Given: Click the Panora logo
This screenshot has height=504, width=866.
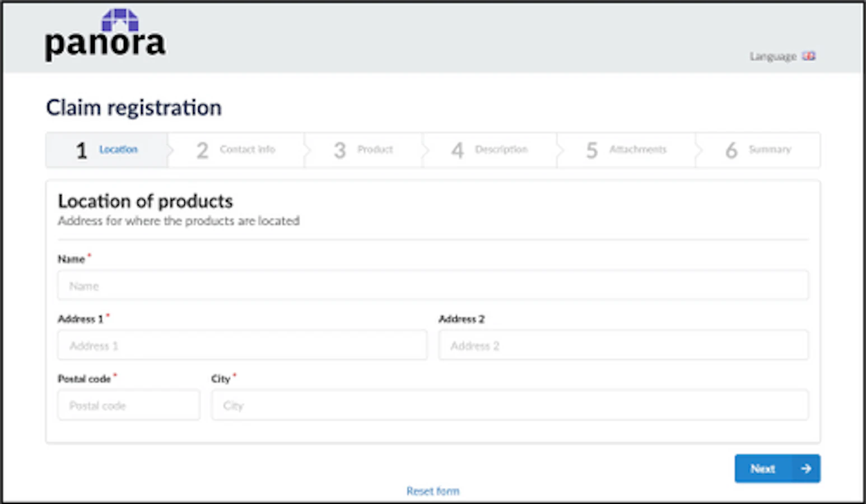Looking at the screenshot, I should (105, 35).
